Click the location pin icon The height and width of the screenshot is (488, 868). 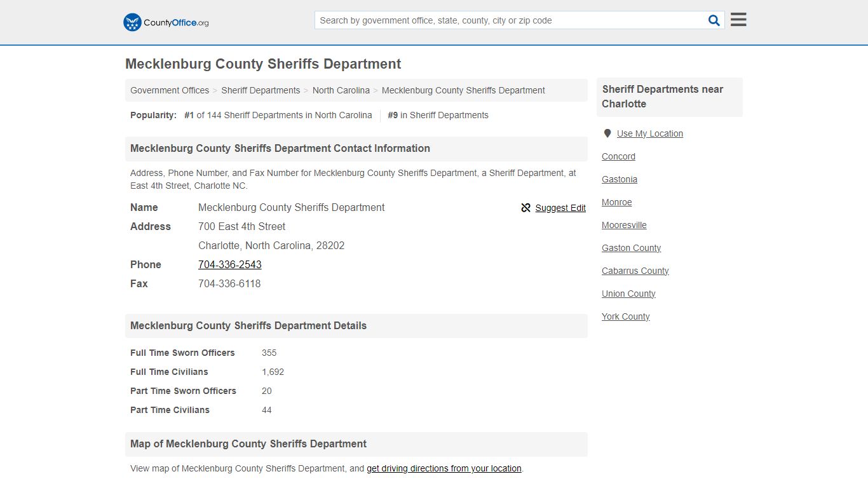pos(607,133)
